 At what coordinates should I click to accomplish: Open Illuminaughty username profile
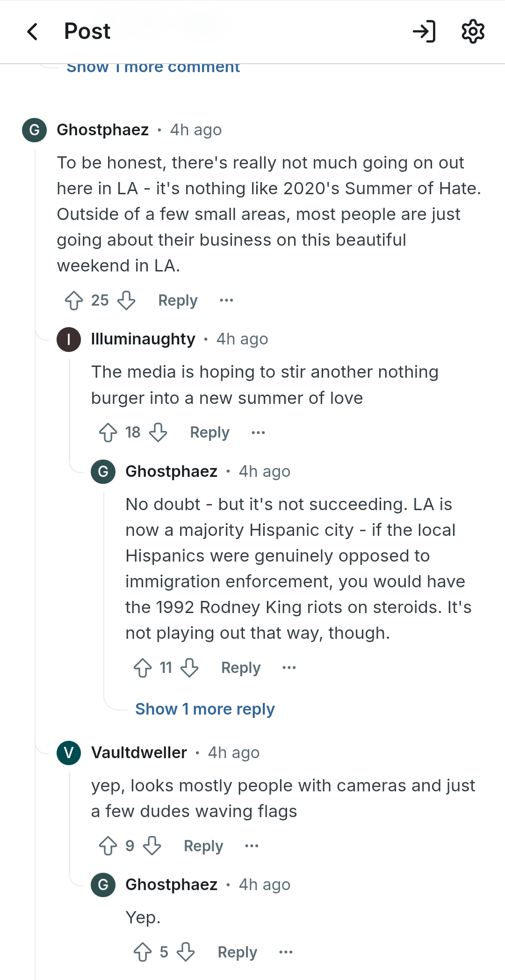point(143,339)
